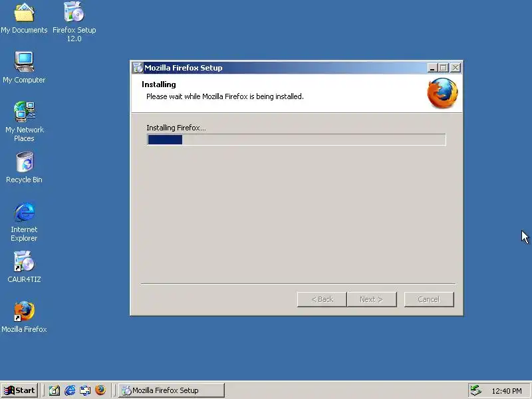Select the My Network Places icon
Image resolution: width=532 pixels, height=399 pixels.
pos(24,122)
